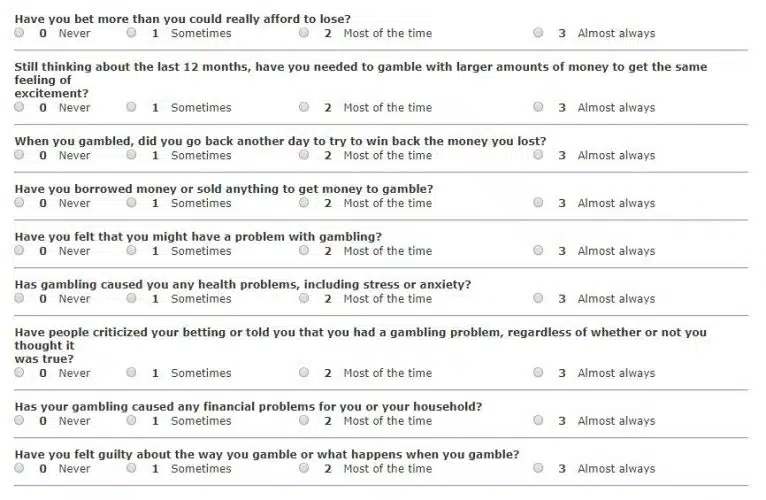Choose Almost always for felt guilty question
The width and height of the screenshot is (766, 500).
[x=538, y=468]
